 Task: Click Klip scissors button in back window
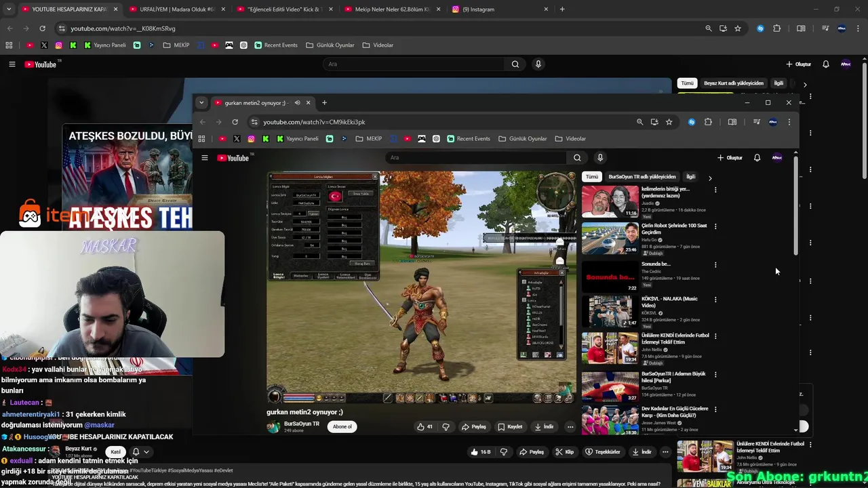tap(564, 451)
